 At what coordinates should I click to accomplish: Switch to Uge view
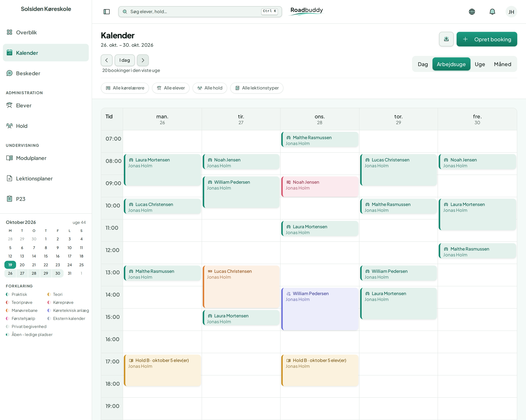[x=480, y=64]
